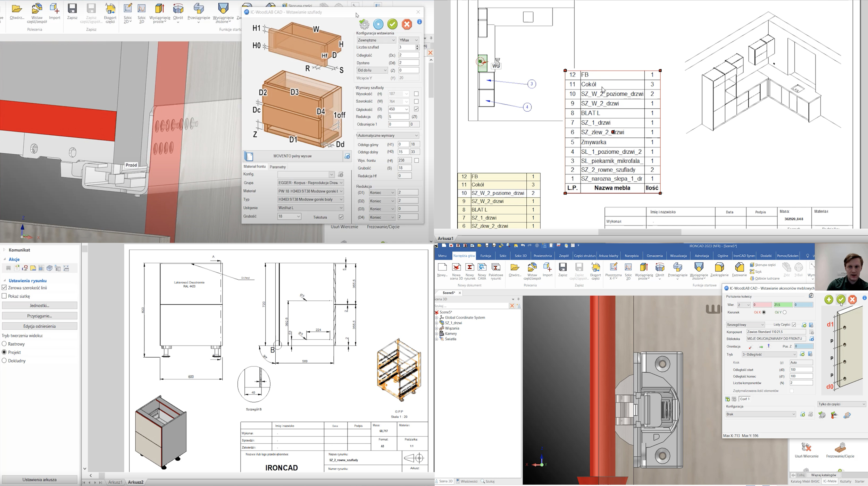Open library icon beside MOVENTO pełny wysuw
868x486 pixels.
tap(347, 156)
